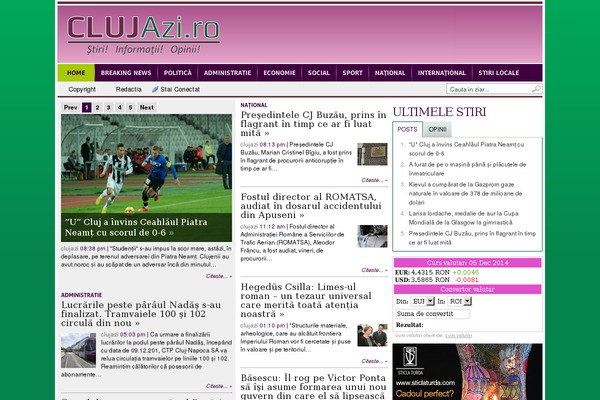The height and width of the screenshot is (400, 600).
Task: Click the USD 3.5865 RON rate text
Action: (422, 280)
